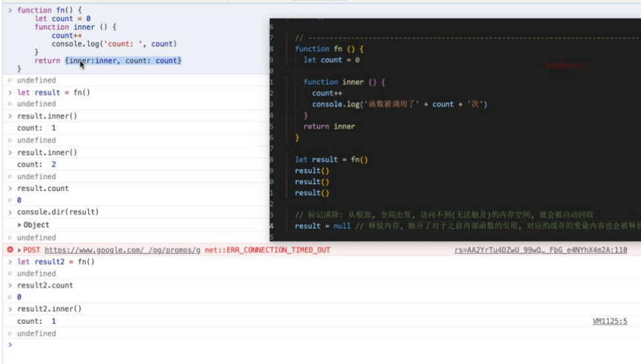Click the 'console.dir(result)' entry

coord(57,212)
